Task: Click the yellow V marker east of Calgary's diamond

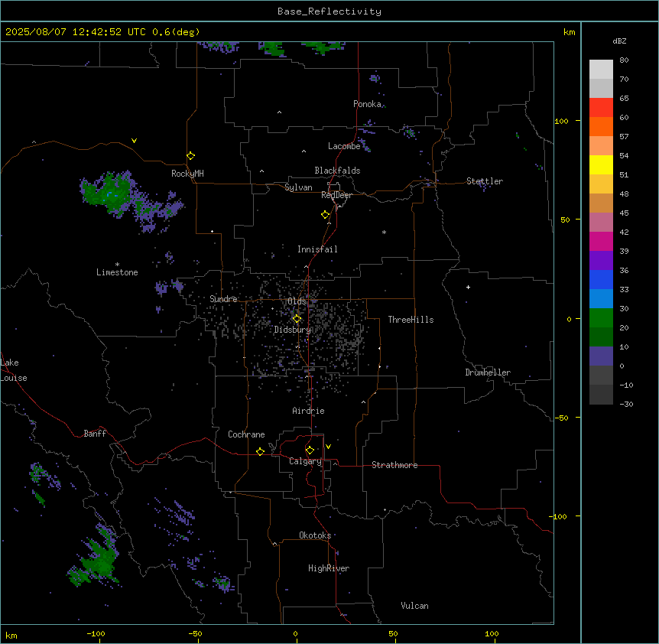Action: pyautogui.click(x=328, y=447)
